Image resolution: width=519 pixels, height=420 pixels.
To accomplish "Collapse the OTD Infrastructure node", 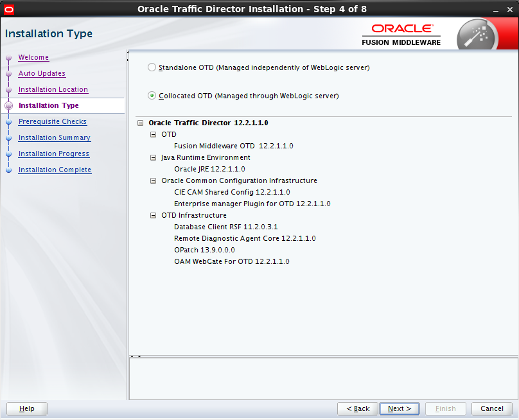I will 153,215.
